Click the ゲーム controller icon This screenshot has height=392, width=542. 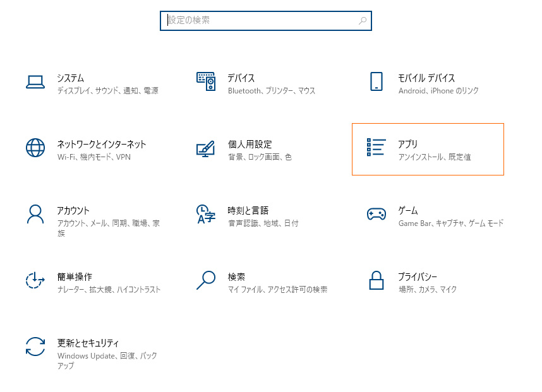[376, 214]
